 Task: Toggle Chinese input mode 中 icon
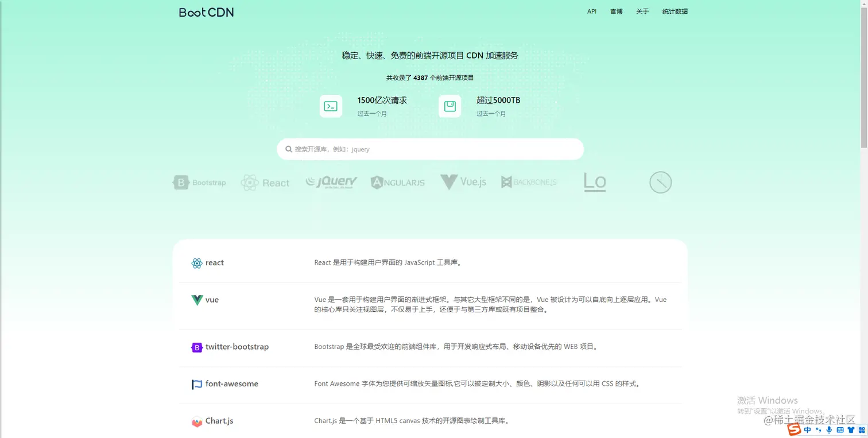coord(808,430)
